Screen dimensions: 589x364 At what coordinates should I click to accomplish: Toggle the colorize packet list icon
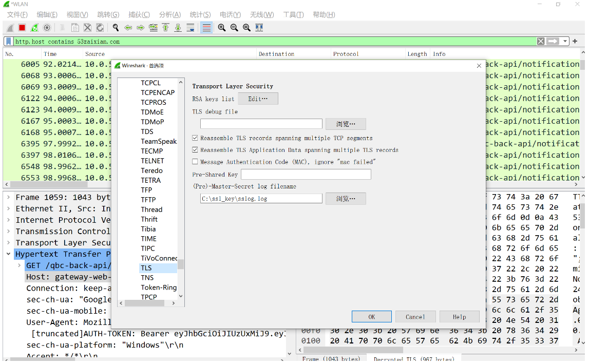coord(206,27)
